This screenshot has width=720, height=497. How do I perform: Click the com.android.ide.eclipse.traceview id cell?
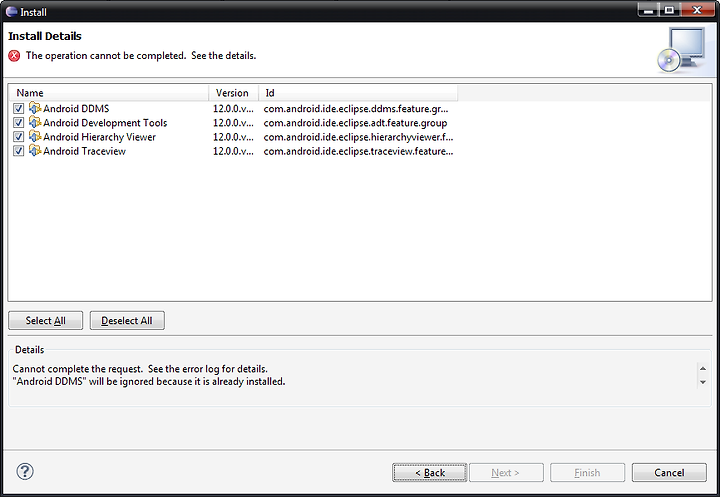[x=358, y=151]
